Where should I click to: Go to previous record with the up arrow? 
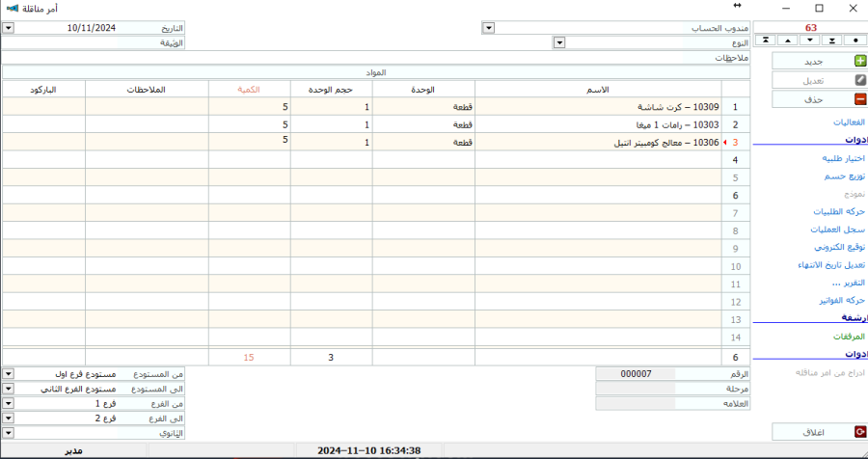788,40
